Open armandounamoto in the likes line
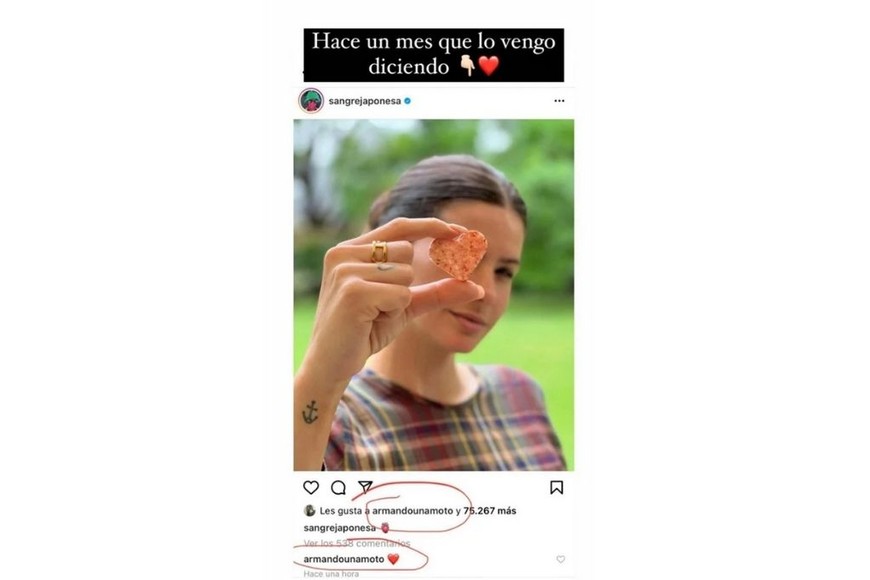 (412, 511)
